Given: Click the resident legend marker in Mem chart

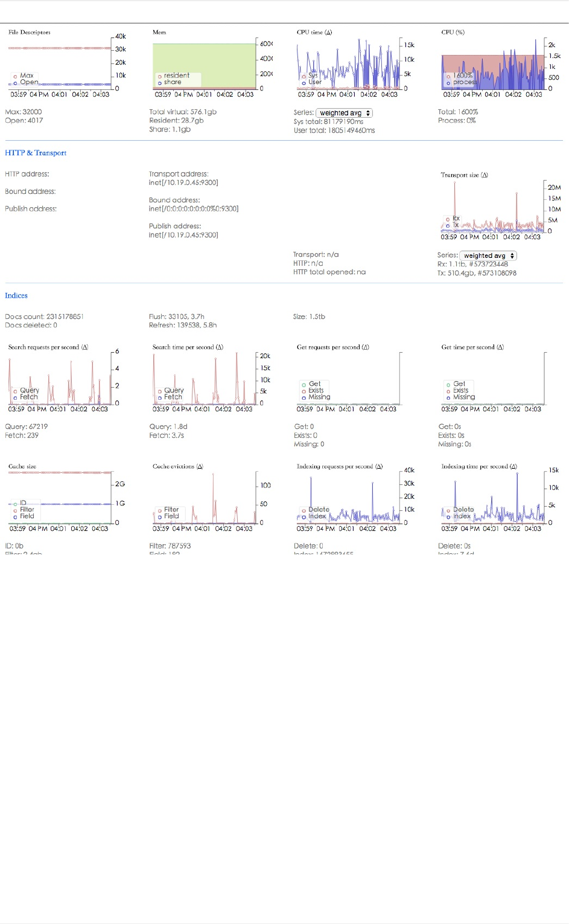Looking at the screenshot, I should [x=159, y=76].
